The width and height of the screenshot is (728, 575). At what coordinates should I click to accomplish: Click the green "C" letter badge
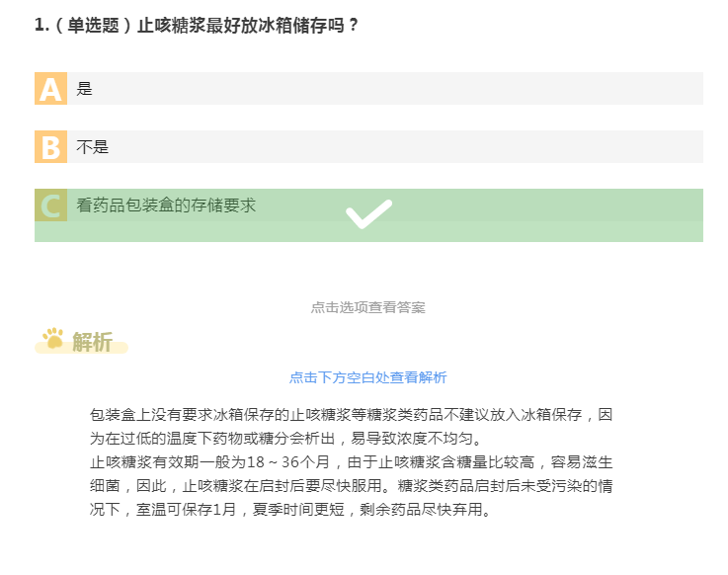coord(50,205)
